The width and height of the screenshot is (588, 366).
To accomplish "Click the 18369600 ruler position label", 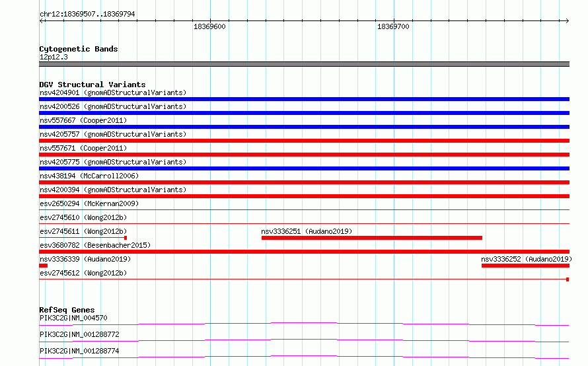I will point(209,26).
